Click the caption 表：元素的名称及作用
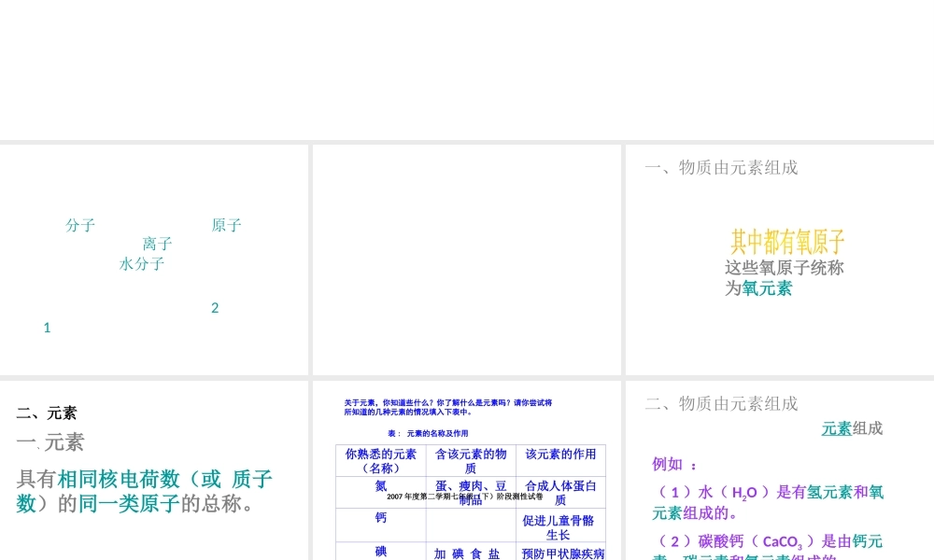Image resolution: width=934 pixels, height=560 pixels. [428, 433]
